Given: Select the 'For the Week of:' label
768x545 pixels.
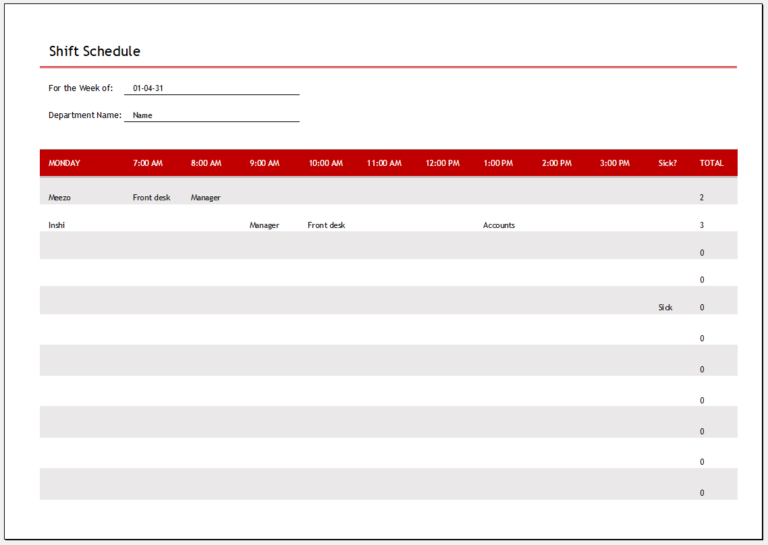Looking at the screenshot, I should 80,88.
